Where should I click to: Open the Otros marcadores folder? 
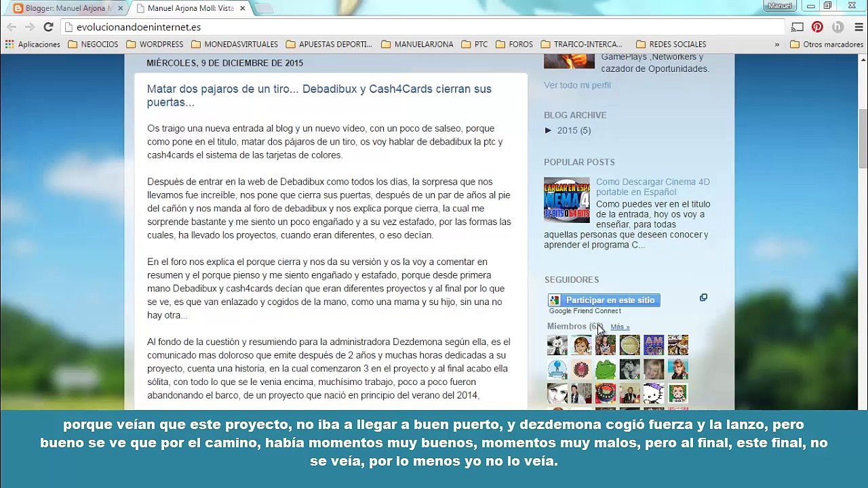coord(827,44)
